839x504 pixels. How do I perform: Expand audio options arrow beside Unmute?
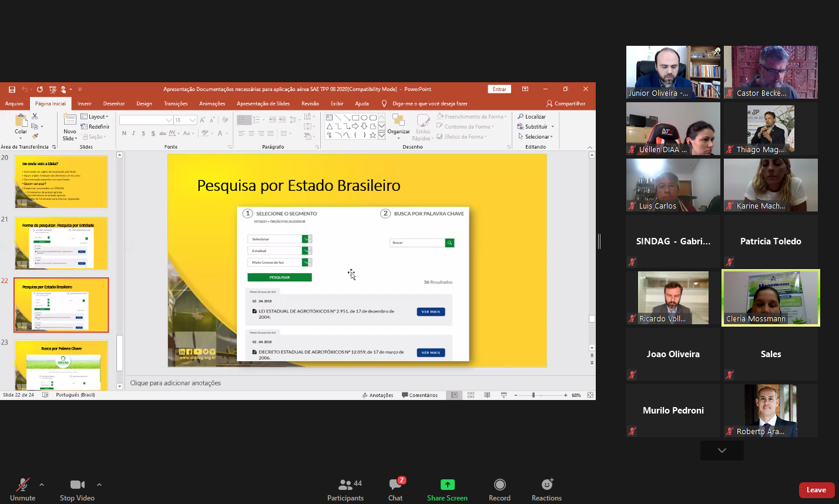pyautogui.click(x=42, y=485)
